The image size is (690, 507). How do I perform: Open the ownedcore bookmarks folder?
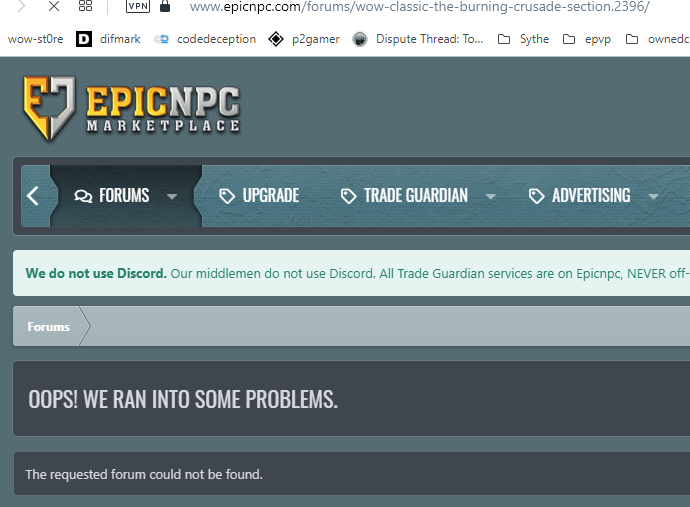tap(668, 39)
